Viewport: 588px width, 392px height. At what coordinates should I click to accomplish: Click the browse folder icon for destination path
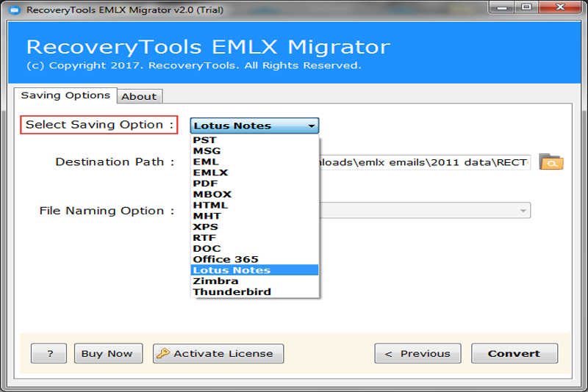(x=551, y=162)
